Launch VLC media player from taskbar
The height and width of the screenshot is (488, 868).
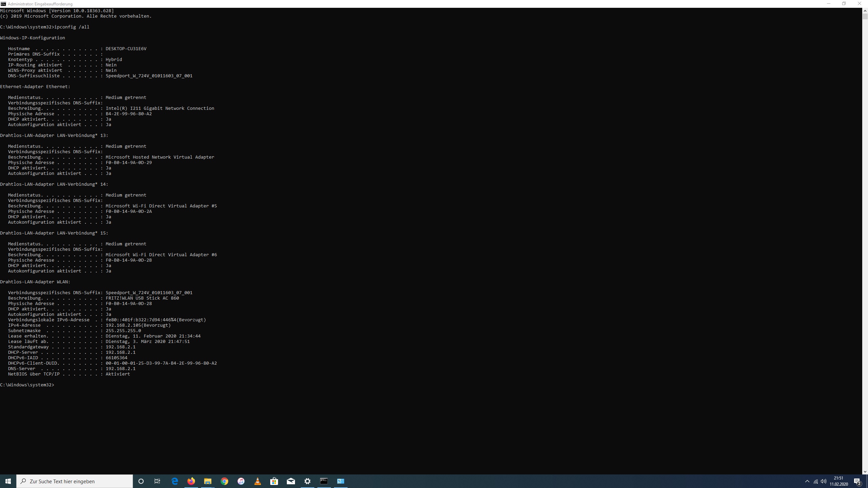pos(258,481)
